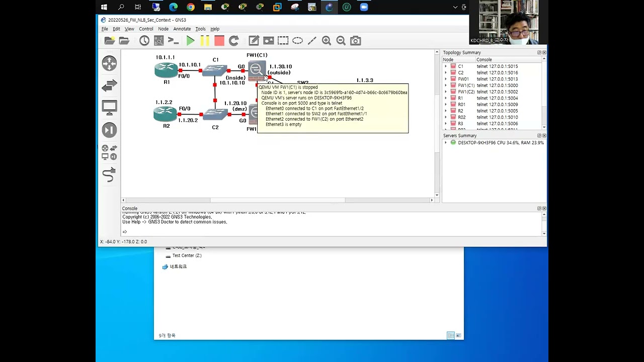Open the snapshot manager clock icon
This screenshot has height=362, width=644.
pos(144,41)
